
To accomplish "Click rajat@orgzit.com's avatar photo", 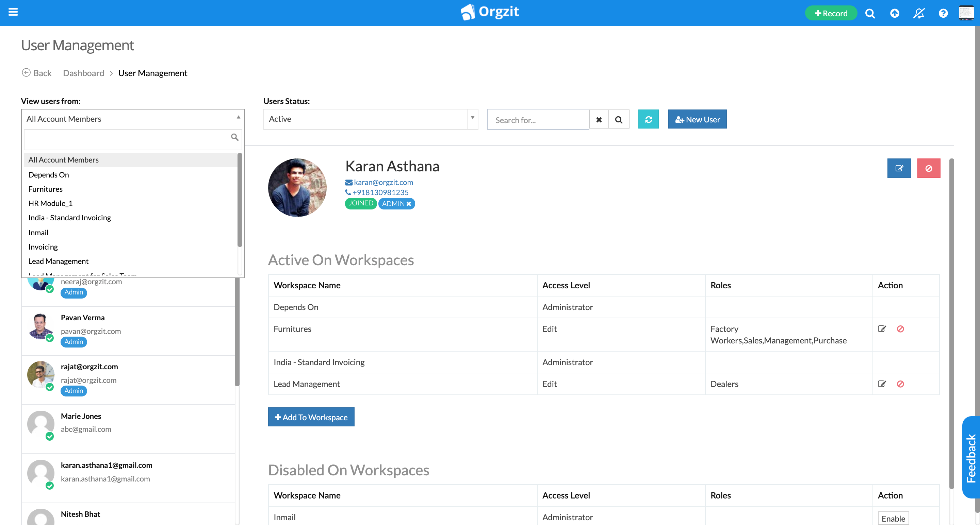I will 41,375.
